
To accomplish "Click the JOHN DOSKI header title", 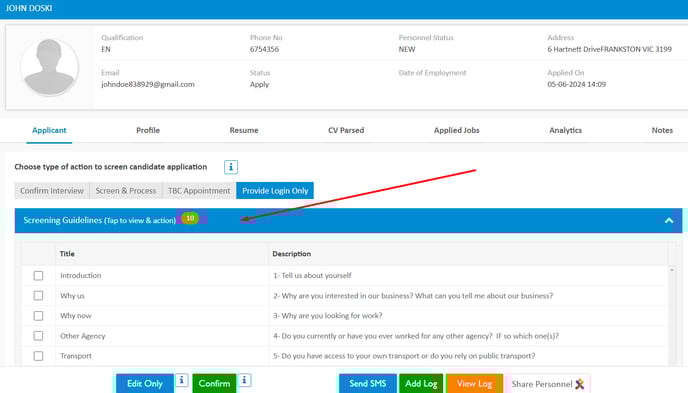I will point(29,8).
